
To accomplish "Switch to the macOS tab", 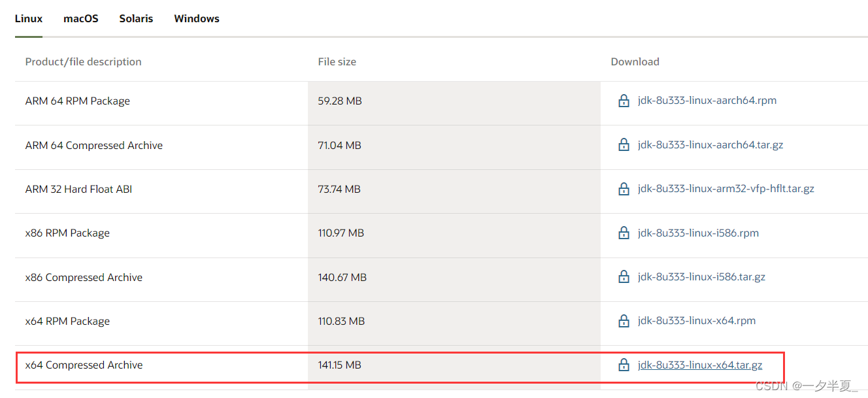I will (x=81, y=18).
